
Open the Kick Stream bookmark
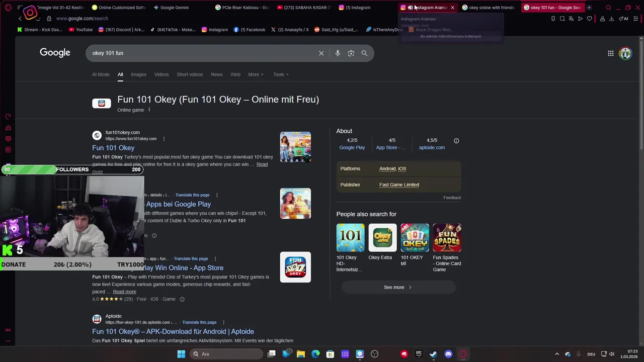pyautogui.click(x=40, y=30)
